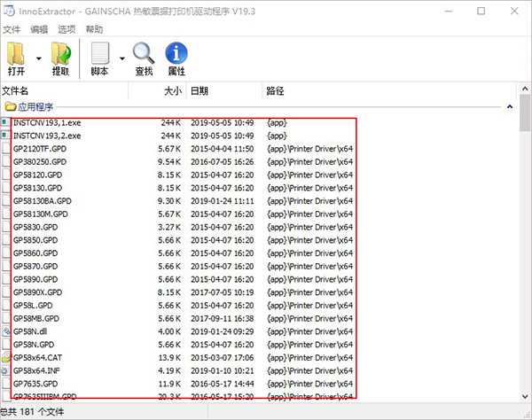Image resolution: width=532 pixels, height=420 pixels.
Task: Click the file icon of GP380250.GPD
Action: 6,161
